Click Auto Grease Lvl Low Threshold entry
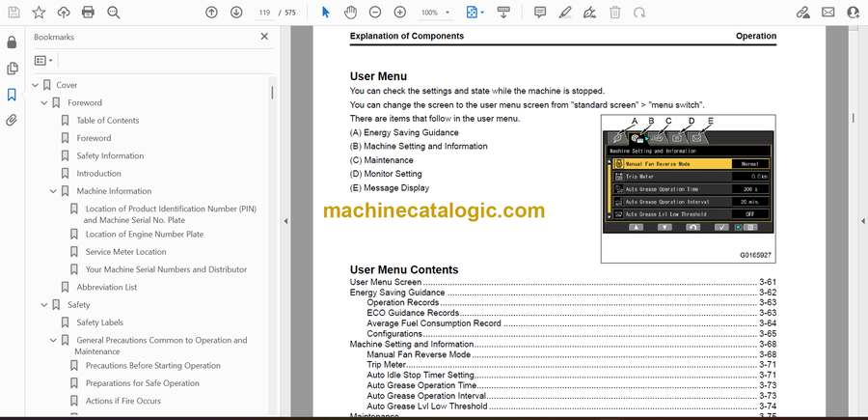Image resolution: width=868 pixels, height=420 pixels. (x=572, y=406)
